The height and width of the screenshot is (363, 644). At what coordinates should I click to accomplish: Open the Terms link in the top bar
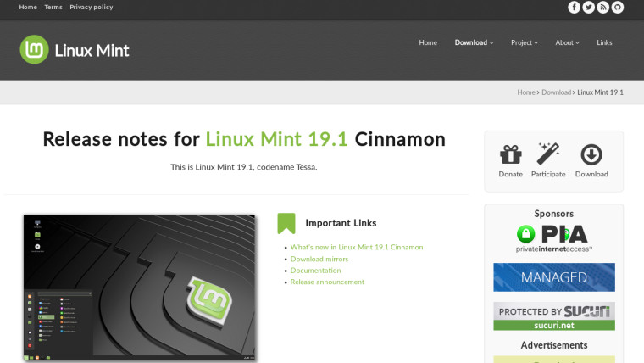click(x=53, y=7)
